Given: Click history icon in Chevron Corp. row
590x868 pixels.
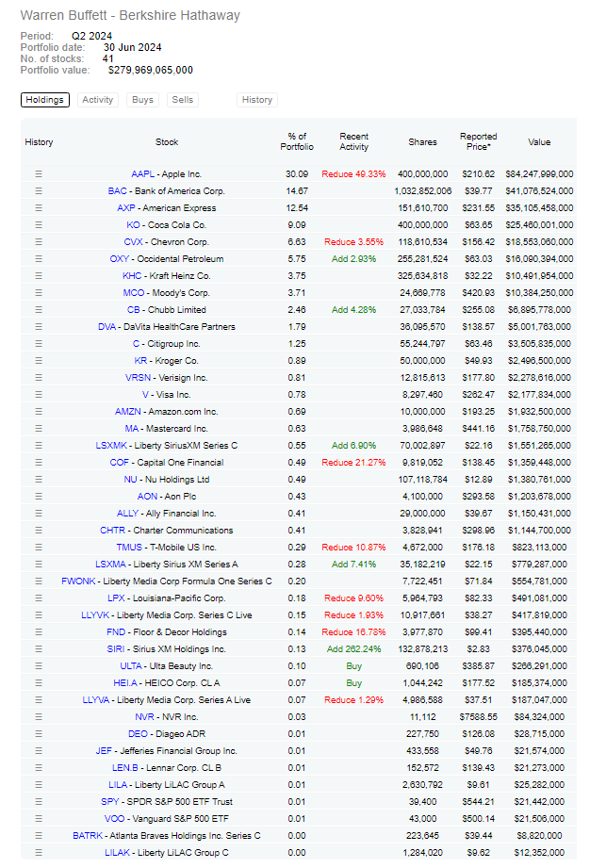Looking at the screenshot, I should pos(39,242).
